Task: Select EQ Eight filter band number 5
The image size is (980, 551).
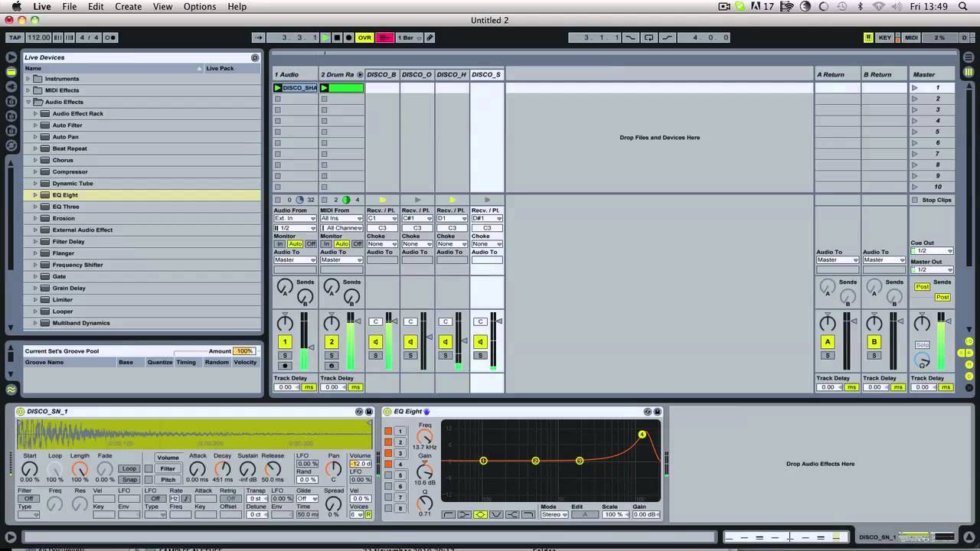Action: [400, 475]
